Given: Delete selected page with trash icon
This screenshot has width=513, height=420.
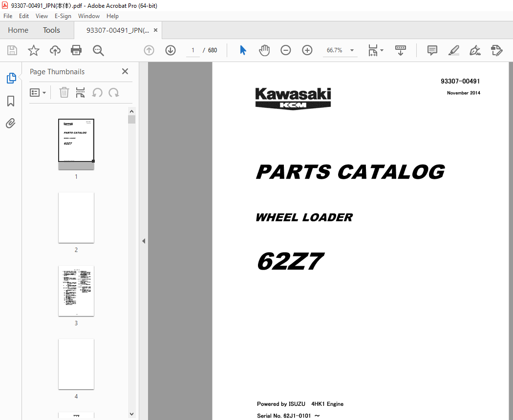Looking at the screenshot, I should (x=64, y=93).
